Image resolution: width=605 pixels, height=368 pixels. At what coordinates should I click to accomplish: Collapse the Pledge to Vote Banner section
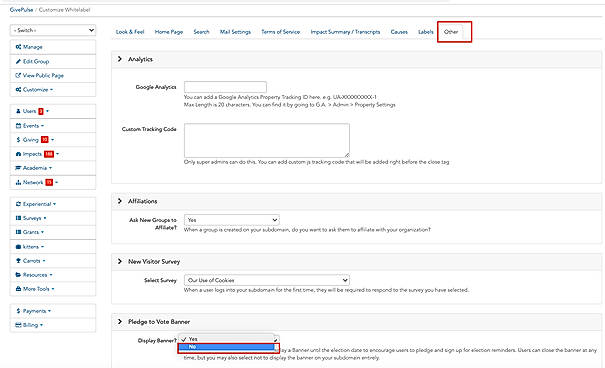pos(120,321)
